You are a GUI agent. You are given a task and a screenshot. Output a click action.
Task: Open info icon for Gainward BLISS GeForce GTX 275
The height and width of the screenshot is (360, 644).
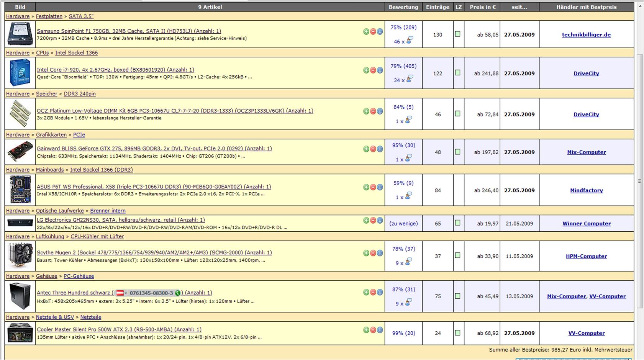[x=380, y=149]
